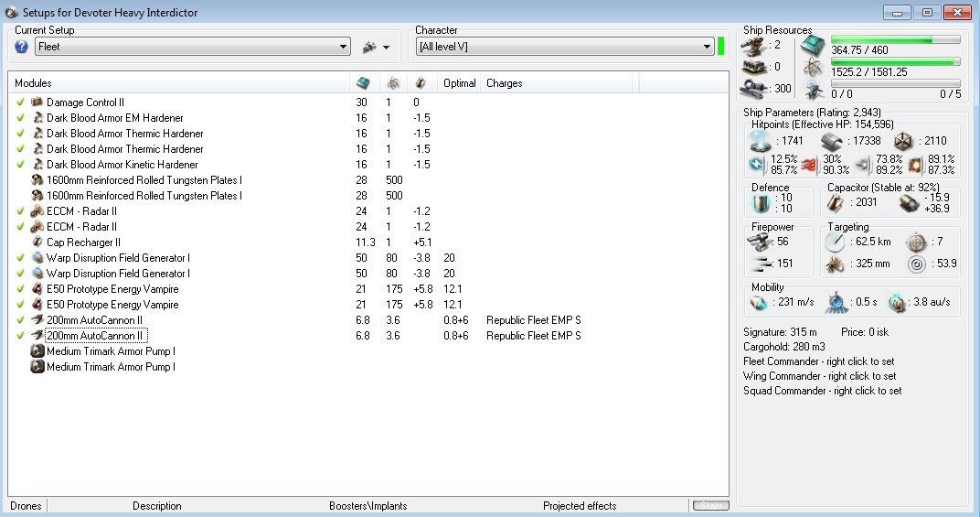Toggle the first 200mm AutoCannon II checkmark
The image size is (980, 517).
[x=21, y=320]
